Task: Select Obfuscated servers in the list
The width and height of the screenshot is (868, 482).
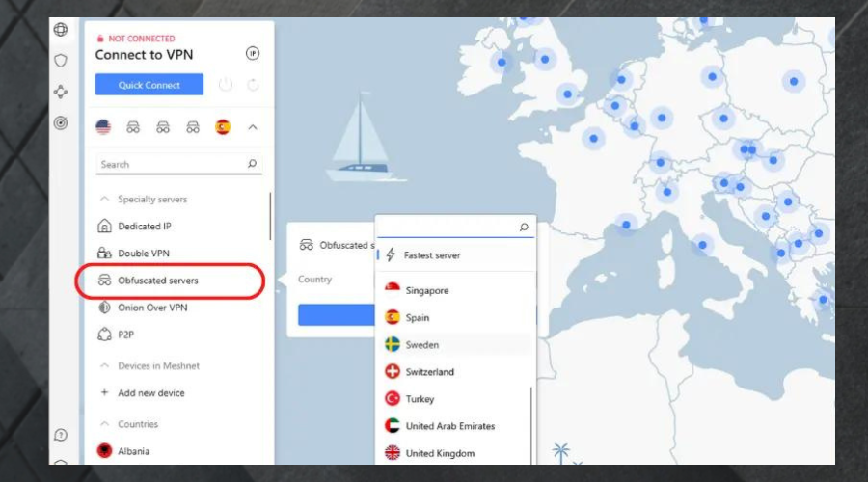Action: (157, 281)
